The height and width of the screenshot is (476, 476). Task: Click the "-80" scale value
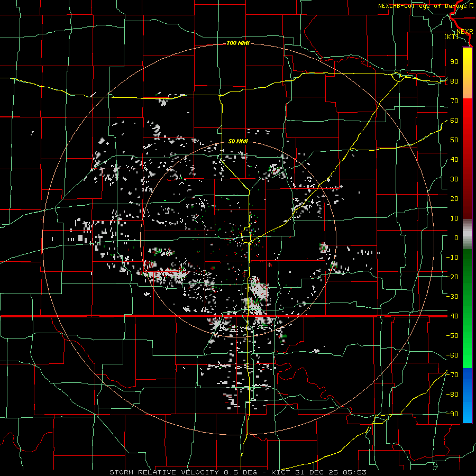[452, 395]
